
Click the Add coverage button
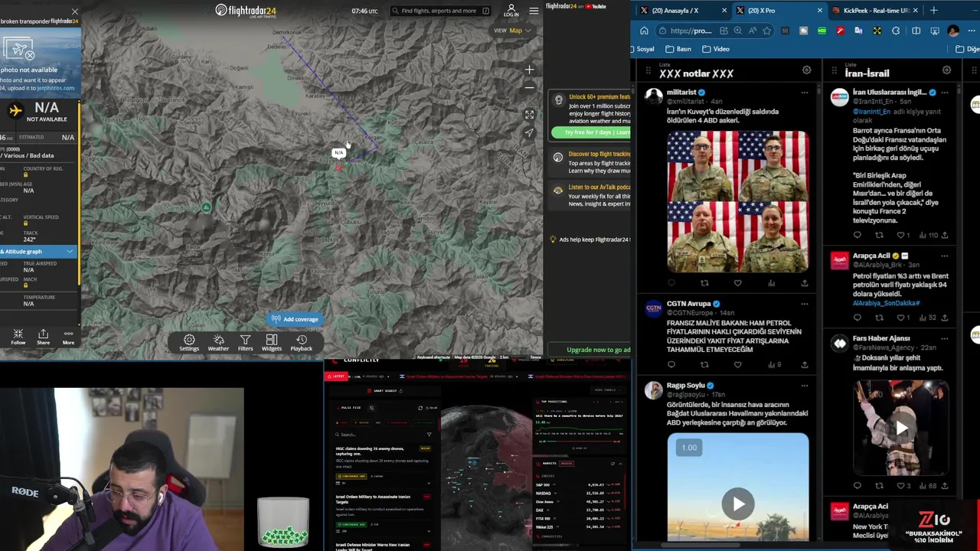pos(295,319)
